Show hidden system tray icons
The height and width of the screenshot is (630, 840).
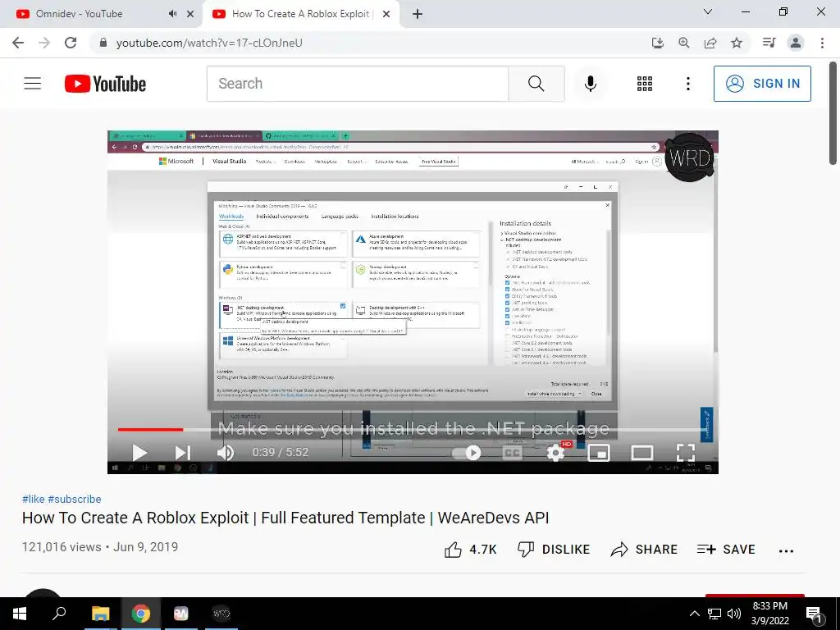[x=694, y=614]
